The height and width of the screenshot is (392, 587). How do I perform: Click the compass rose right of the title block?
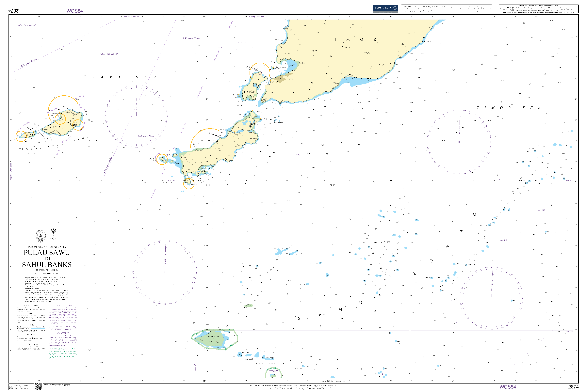click(165, 272)
